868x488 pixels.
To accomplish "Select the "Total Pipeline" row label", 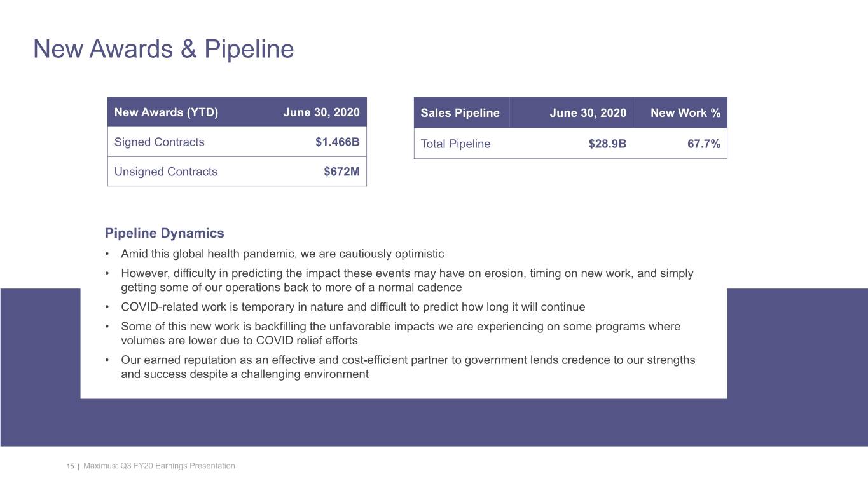I will tap(455, 144).
